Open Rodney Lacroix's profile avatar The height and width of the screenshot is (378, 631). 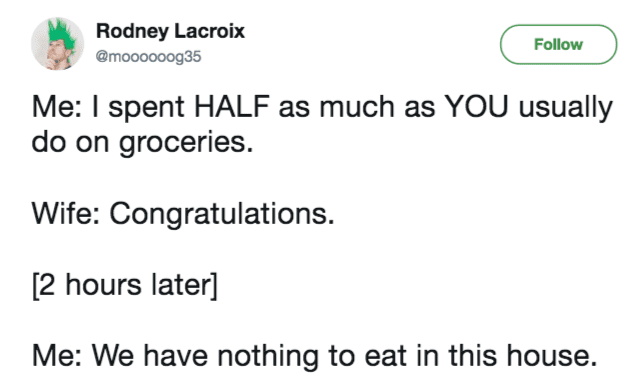coord(58,43)
